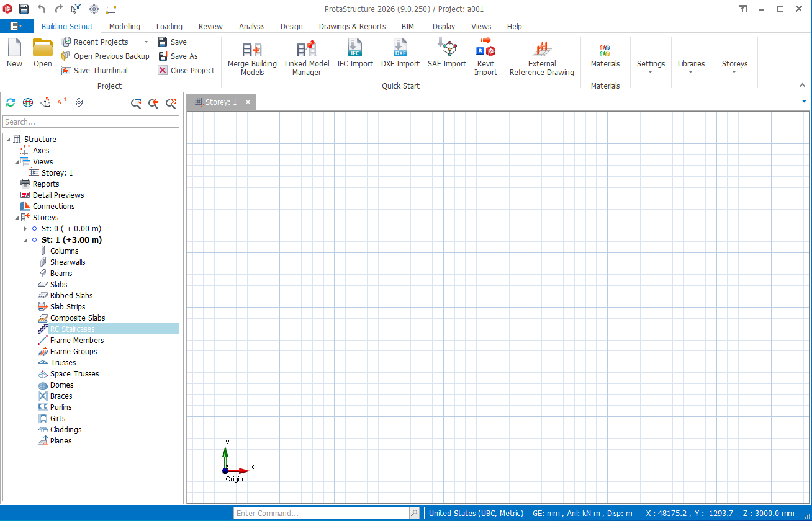Click the SAF Import icon
Screen dimensions: 812x521
coord(446,49)
